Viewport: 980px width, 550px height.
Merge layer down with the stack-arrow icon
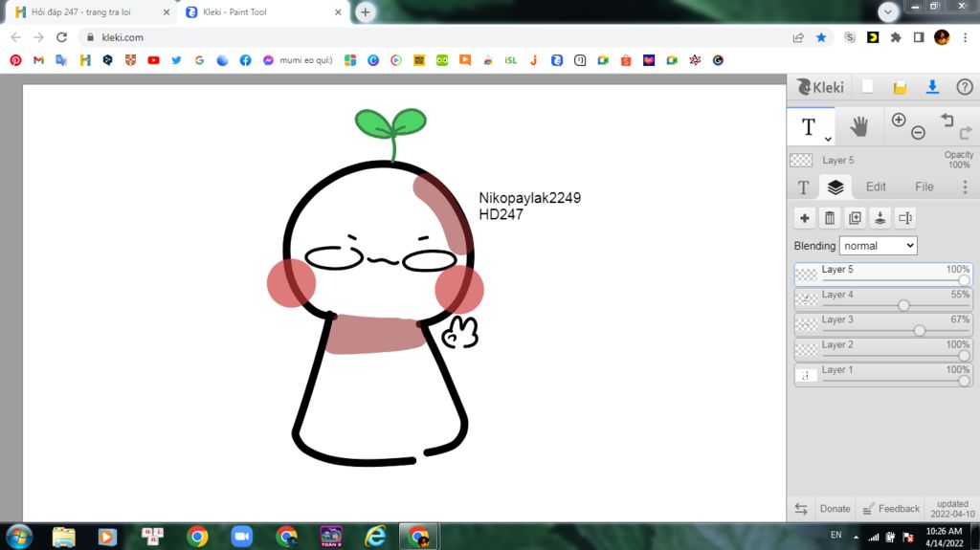coord(880,218)
